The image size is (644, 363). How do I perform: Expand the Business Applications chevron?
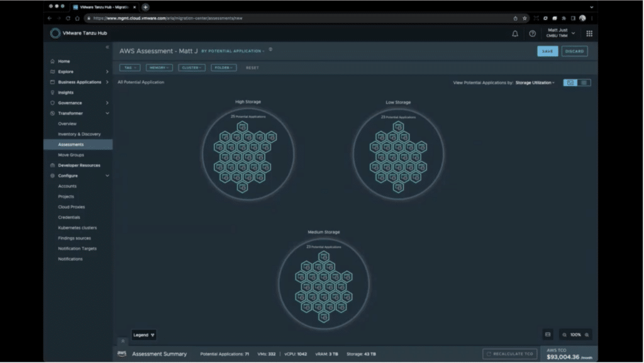tap(107, 82)
